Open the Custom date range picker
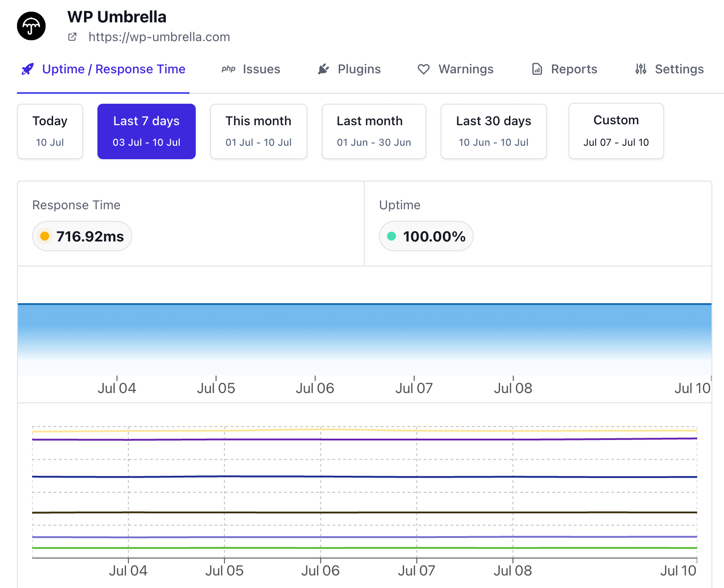 (616, 131)
